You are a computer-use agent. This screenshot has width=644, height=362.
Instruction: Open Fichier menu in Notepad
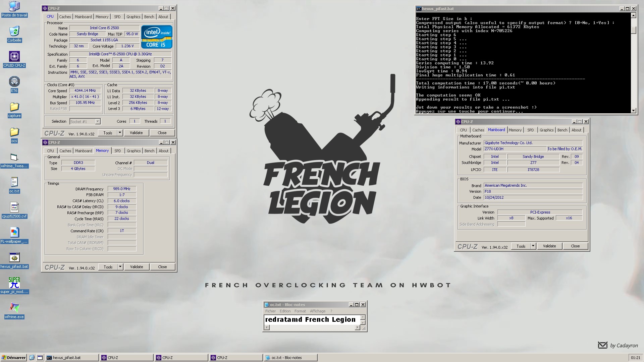pyautogui.click(x=270, y=311)
